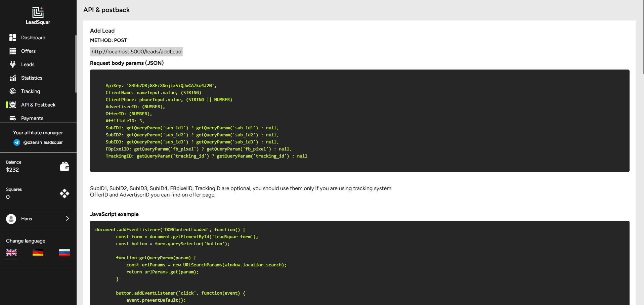Click the FBpixelID parameter line
This screenshot has width=644, height=305.
pyautogui.click(x=199, y=149)
